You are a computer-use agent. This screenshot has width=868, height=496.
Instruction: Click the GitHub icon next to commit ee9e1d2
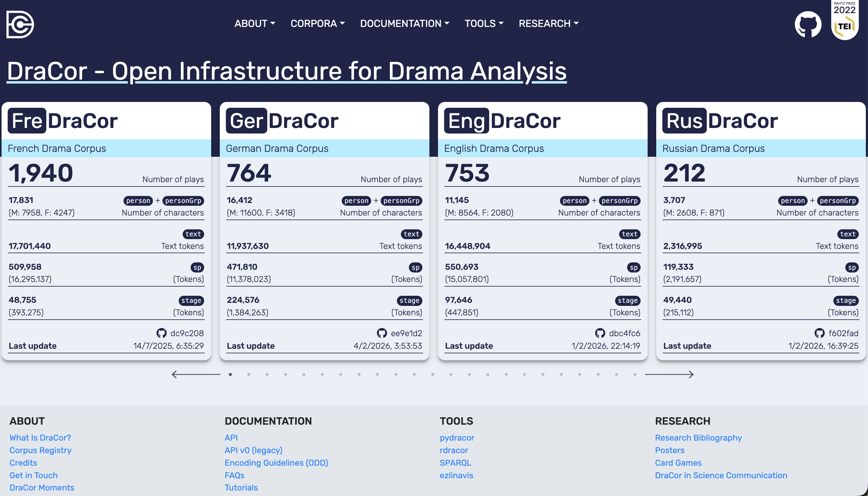[x=382, y=333]
